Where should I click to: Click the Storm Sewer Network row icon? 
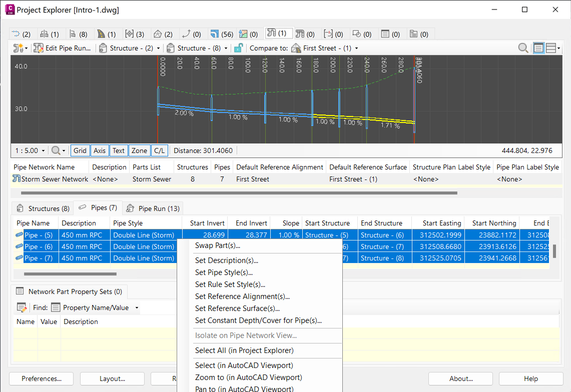click(x=17, y=178)
